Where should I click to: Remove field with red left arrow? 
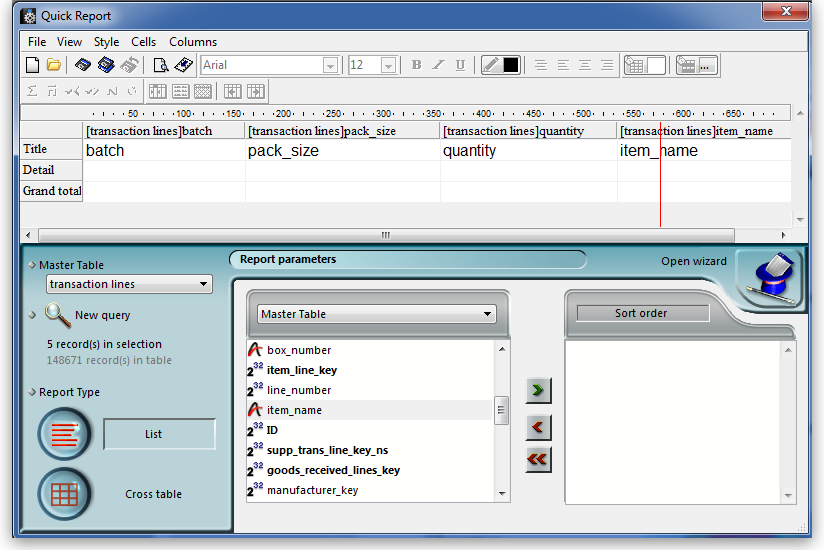point(538,427)
